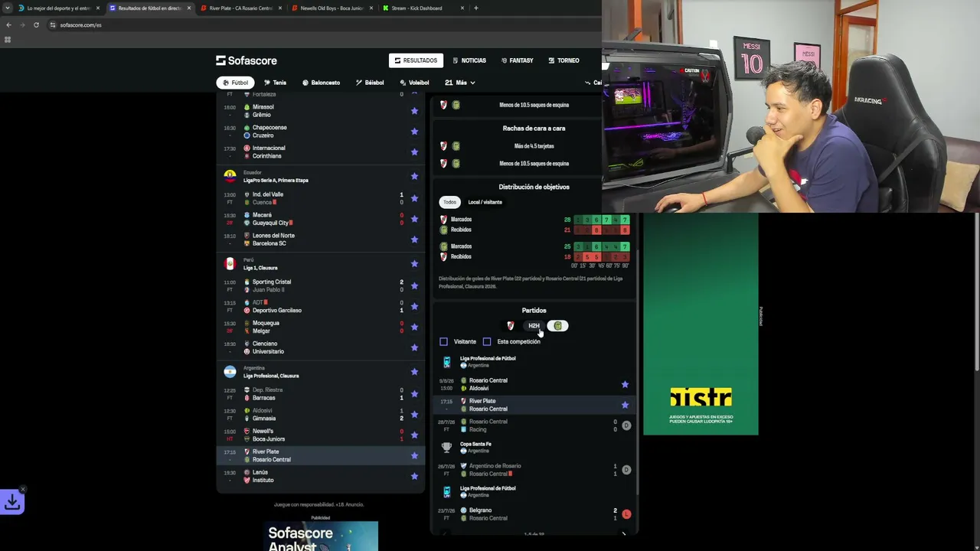This screenshot has width=980, height=551.
Task: Switch to the Tenis sport tab
Action: point(275,83)
